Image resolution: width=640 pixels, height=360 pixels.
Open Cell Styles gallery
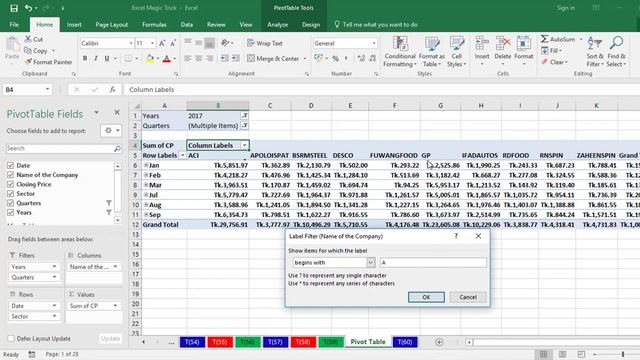pyautogui.click(x=456, y=52)
